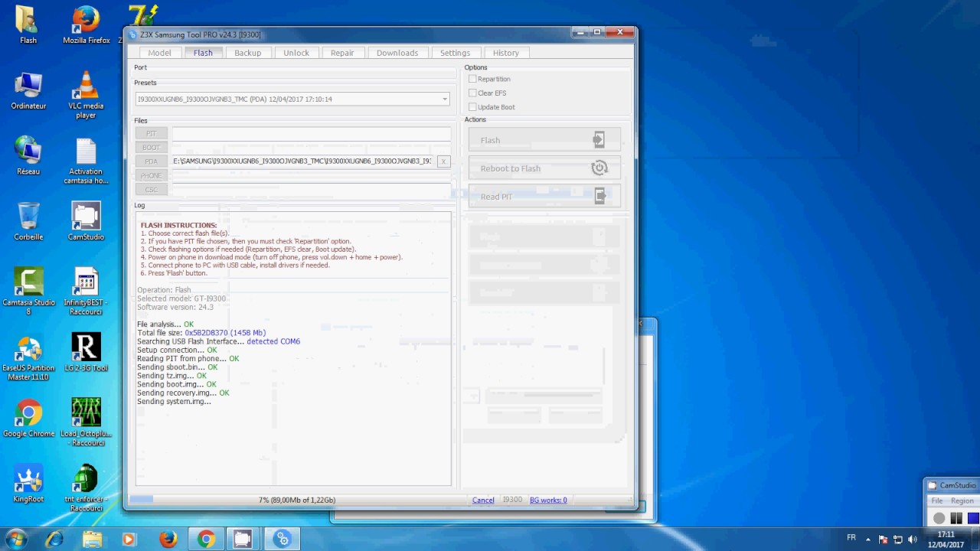Screen dimensions: 980x551
Task: Switch to the Backup tab
Action: 247,53
